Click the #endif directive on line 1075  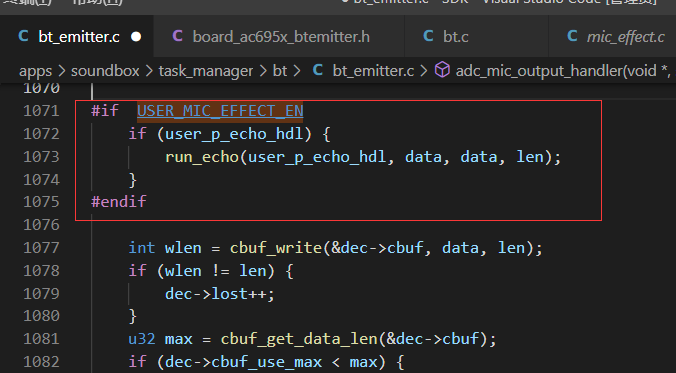pos(119,201)
